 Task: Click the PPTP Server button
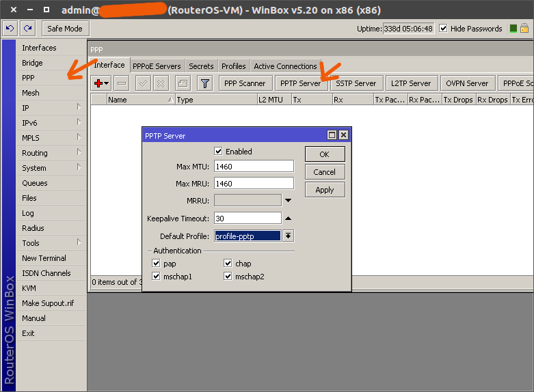pyautogui.click(x=301, y=83)
